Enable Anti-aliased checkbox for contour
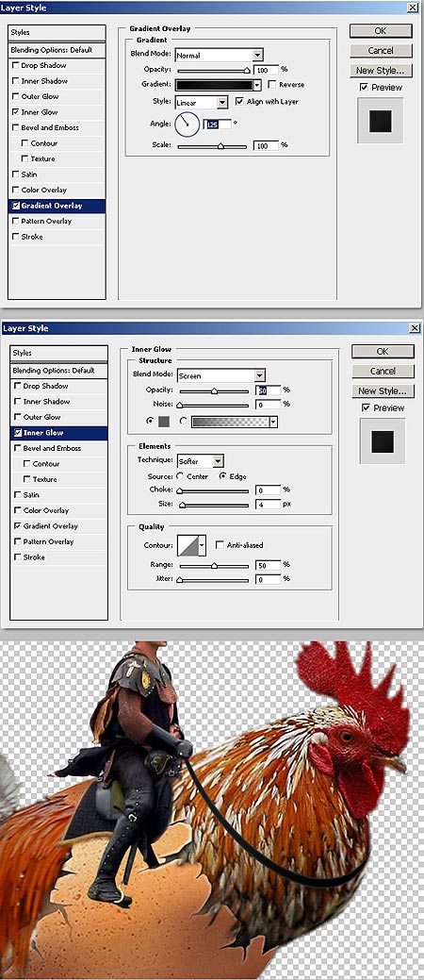424x980 pixels. pos(220,545)
